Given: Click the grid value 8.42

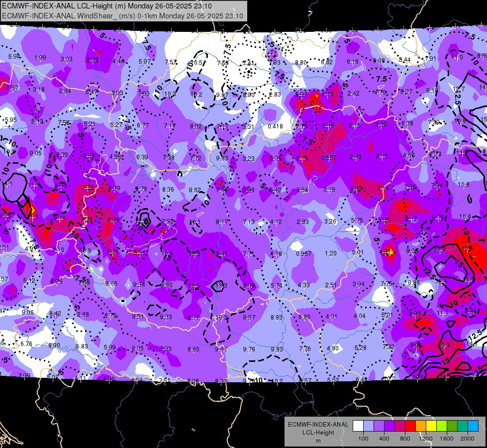Looking at the screenshot, I should click(x=55, y=314).
